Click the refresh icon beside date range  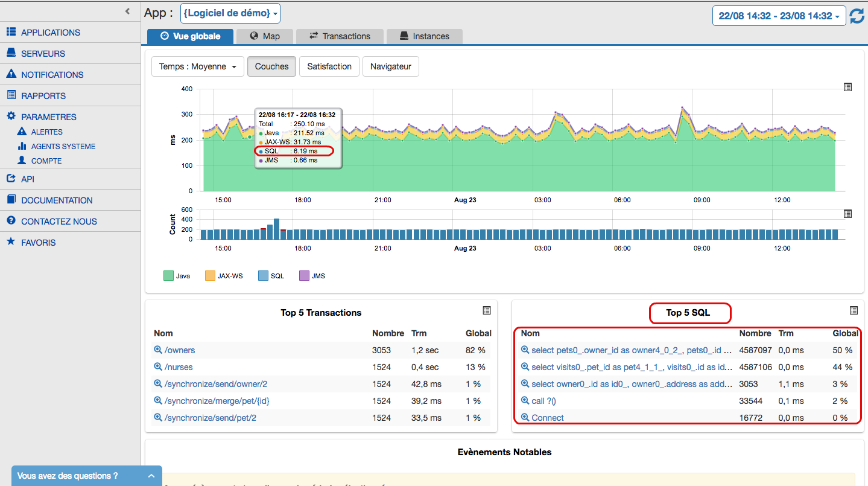click(857, 16)
